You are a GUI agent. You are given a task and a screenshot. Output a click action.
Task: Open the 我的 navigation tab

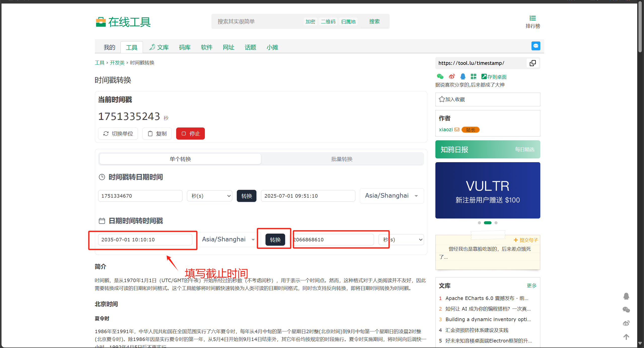click(x=109, y=47)
